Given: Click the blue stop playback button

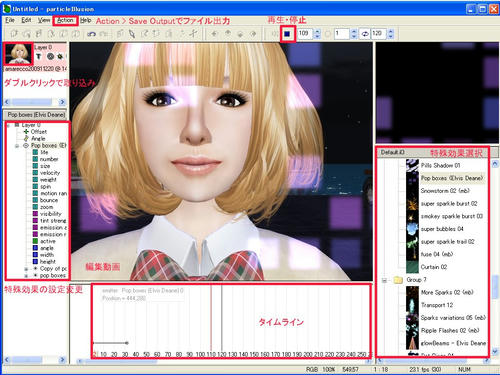Looking at the screenshot, I should tap(287, 34).
